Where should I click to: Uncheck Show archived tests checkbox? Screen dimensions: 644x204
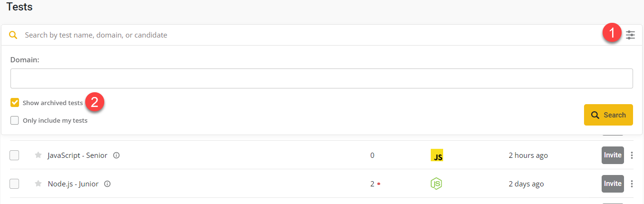pos(15,103)
